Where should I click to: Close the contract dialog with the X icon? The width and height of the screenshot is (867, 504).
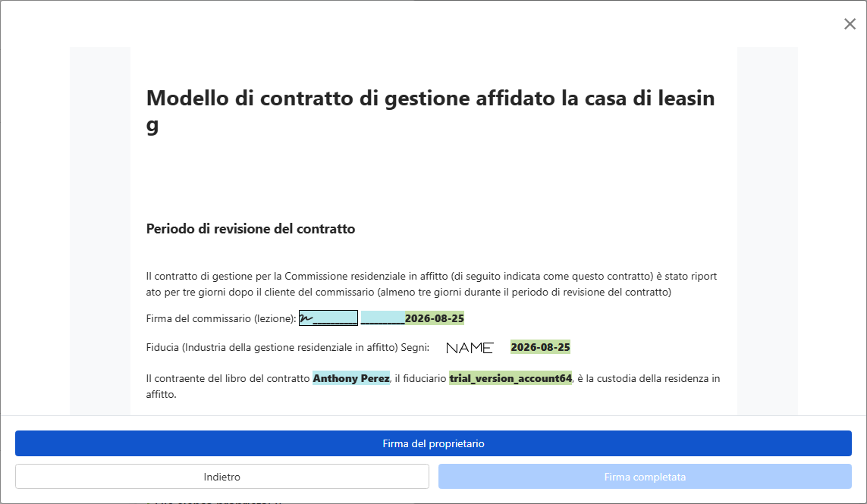[850, 23]
